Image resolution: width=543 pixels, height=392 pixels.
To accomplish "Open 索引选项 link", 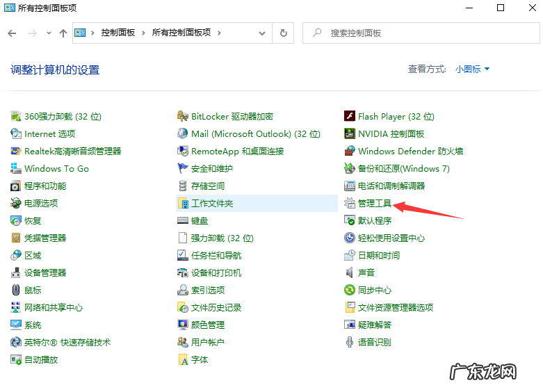I will tap(208, 291).
